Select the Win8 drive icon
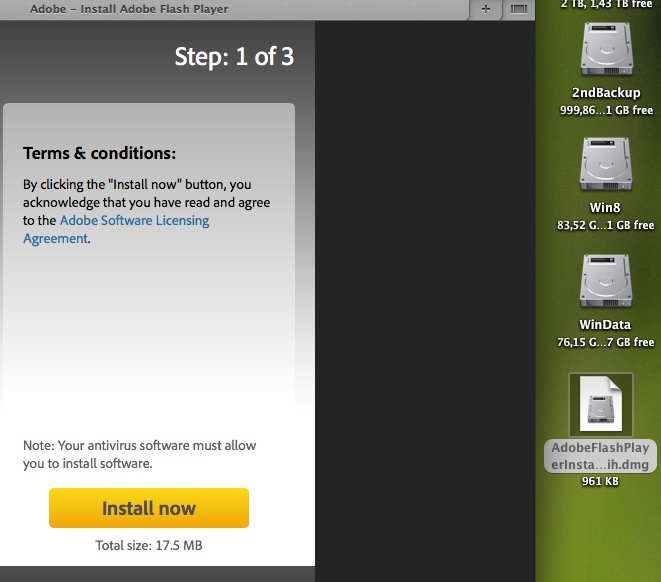This screenshot has width=661, height=582. 605,165
